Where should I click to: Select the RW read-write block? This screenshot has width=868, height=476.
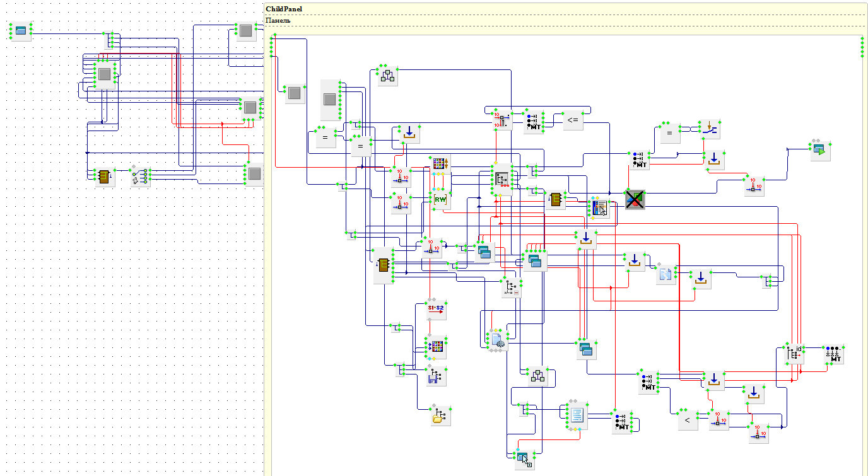point(440,200)
